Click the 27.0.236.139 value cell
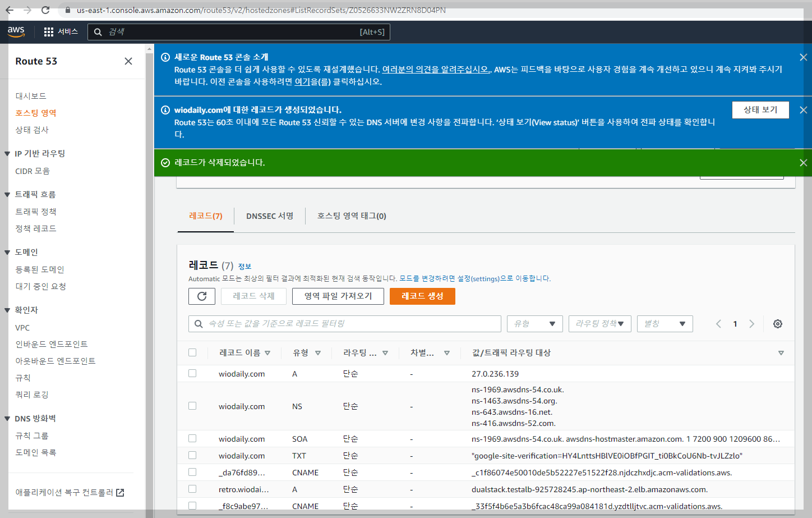The image size is (812, 518). 495,374
